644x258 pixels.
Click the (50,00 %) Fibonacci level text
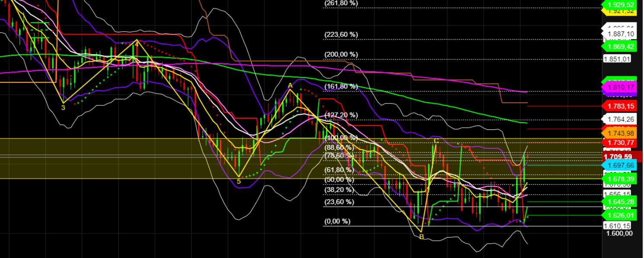(x=339, y=178)
